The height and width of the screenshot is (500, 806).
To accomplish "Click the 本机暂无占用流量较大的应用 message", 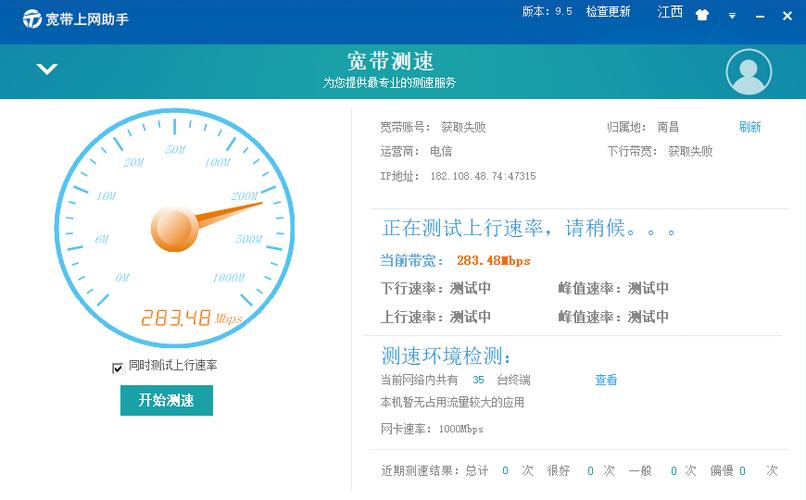I will (452, 402).
